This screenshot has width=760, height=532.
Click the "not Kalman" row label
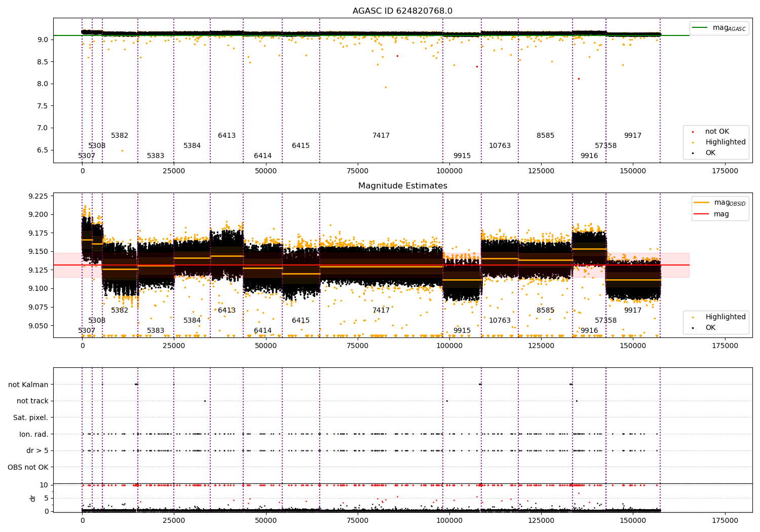click(x=28, y=385)
